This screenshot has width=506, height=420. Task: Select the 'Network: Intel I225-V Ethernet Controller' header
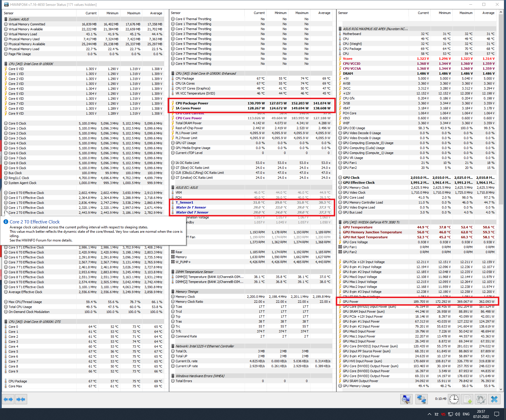tap(251, 346)
